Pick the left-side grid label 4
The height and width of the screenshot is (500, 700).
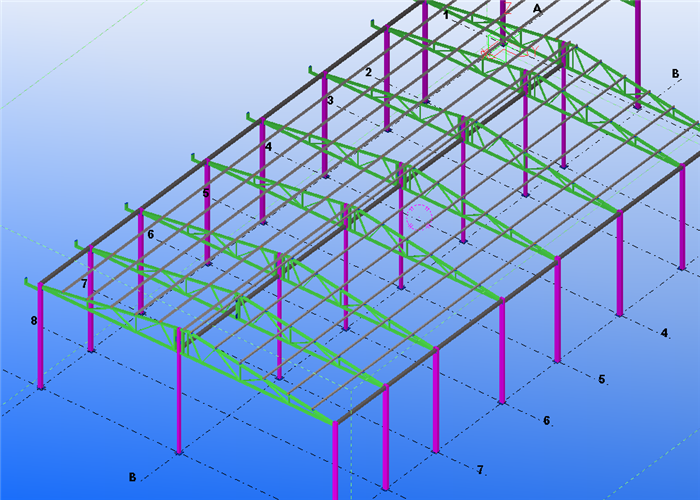(x=268, y=146)
